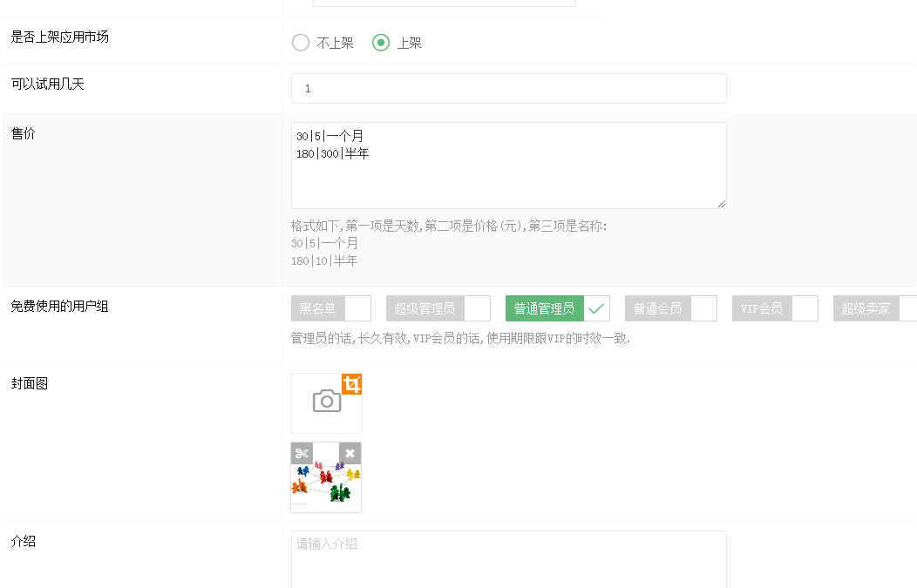This screenshot has width=917, height=588.
Task: Select the 不上架 radio button
Action: coord(301,43)
